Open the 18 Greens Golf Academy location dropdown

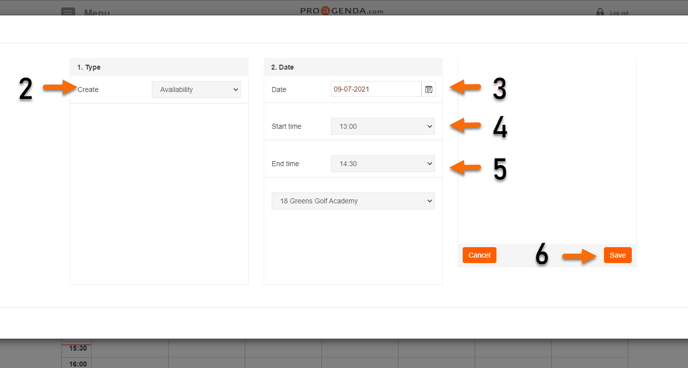353,201
